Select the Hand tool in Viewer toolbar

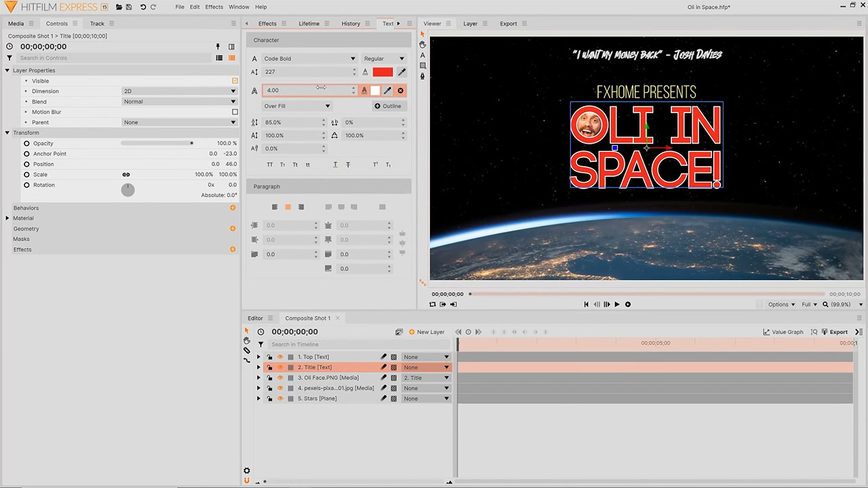point(422,44)
